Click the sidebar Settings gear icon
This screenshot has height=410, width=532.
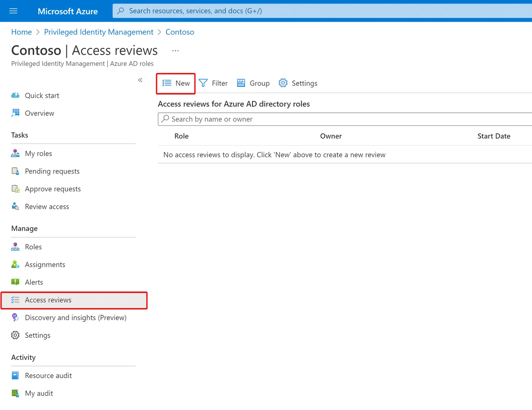coord(15,335)
